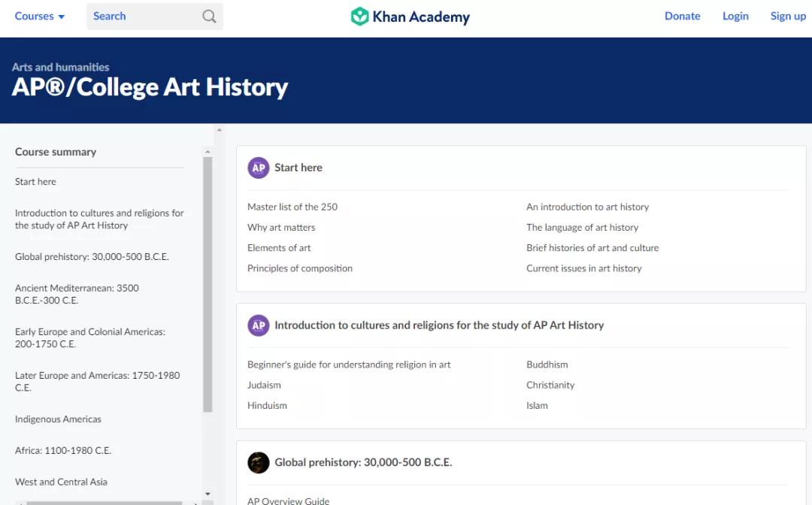
Task: Click the sidebar vertical scrollbar thumb
Action: [208, 286]
